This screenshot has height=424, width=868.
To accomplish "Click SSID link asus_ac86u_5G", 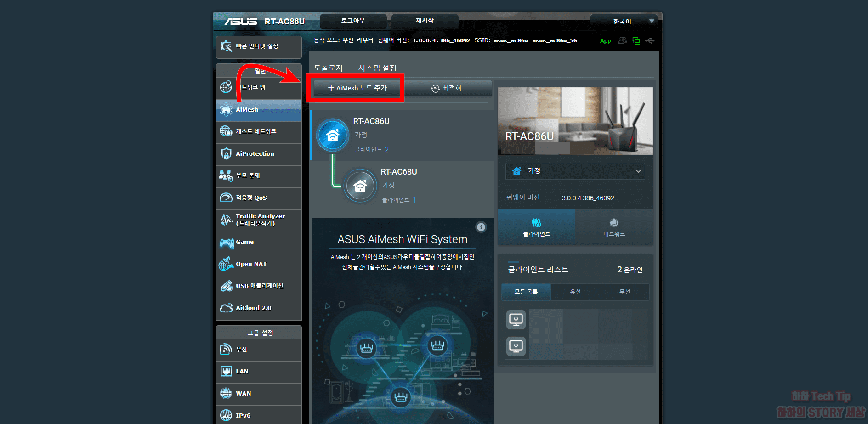I will coord(555,40).
